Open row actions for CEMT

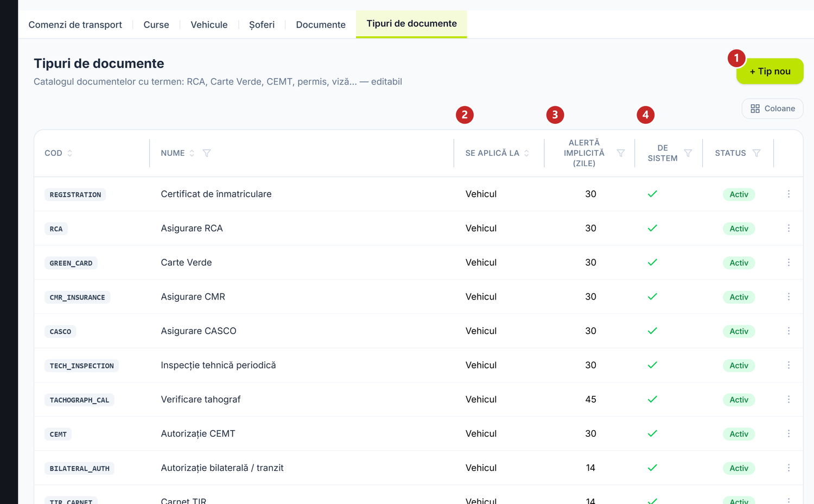pos(788,433)
